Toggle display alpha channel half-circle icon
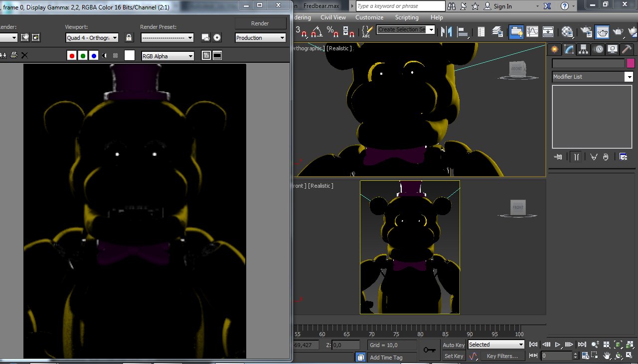Viewport: 638px width, 364px height. [105, 56]
